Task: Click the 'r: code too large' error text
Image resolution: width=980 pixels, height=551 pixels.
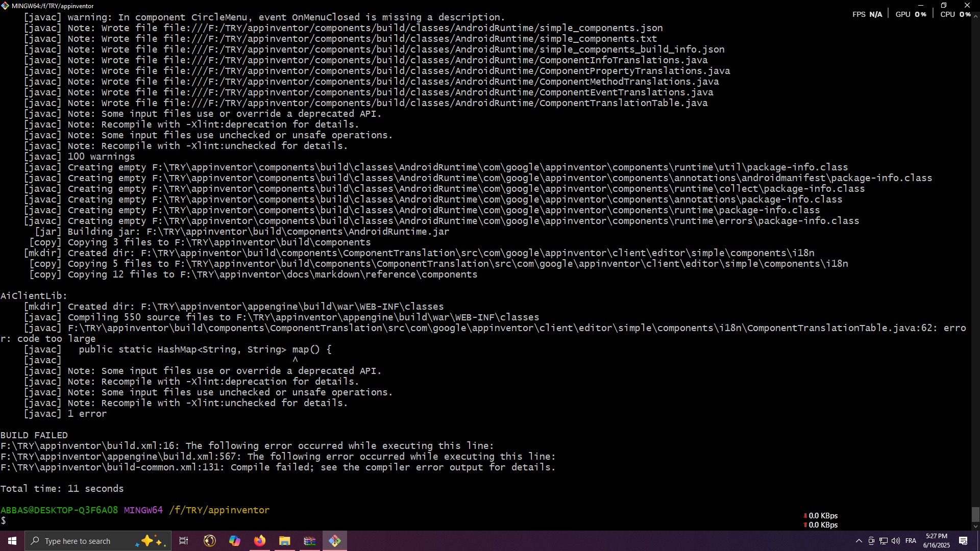Action: click(x=48, y=339)
